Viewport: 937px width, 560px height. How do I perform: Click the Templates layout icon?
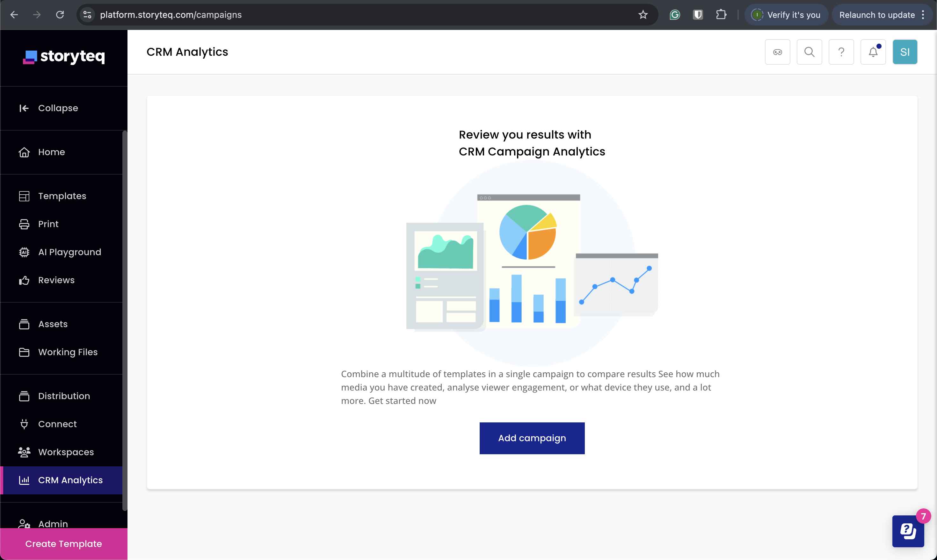(x=24, y=196)
